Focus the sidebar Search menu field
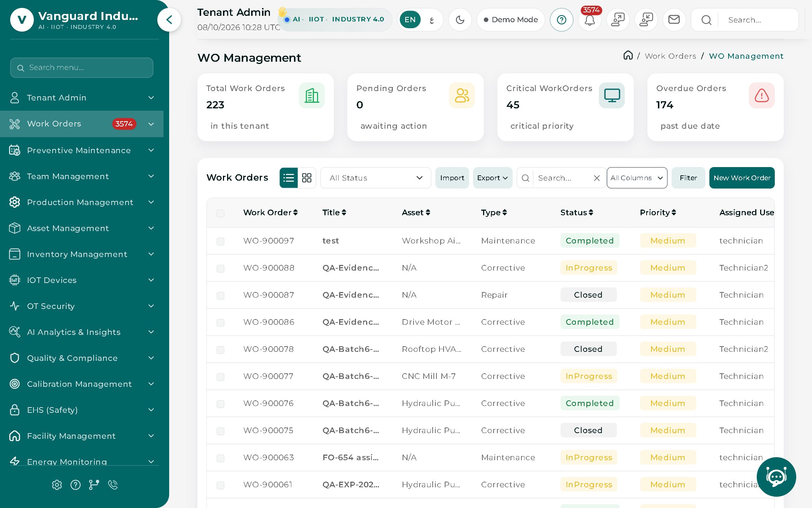The width and height of the screenshot is (812, 508). click(82, 68)
